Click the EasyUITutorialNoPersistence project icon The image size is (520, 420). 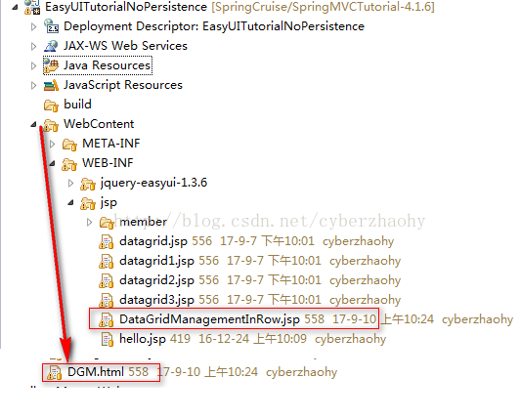tap(32, 7)
